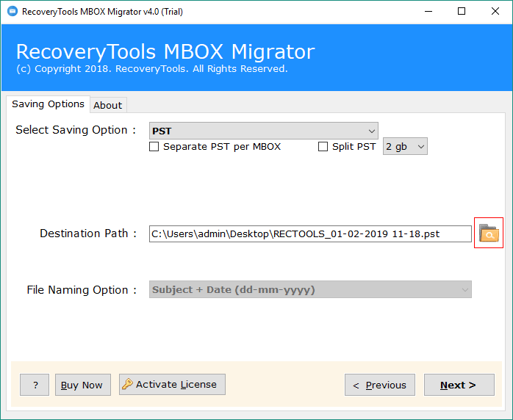Open the File Naming Option dropdown
Screen dimensions: 513x420
tap(310, 289)
